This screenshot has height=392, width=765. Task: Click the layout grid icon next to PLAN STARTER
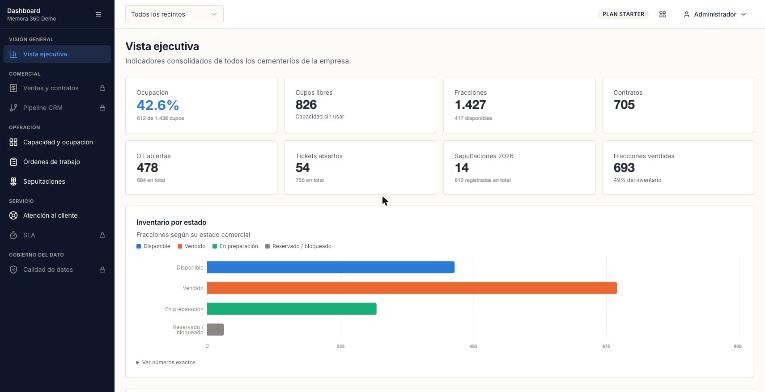663,14
